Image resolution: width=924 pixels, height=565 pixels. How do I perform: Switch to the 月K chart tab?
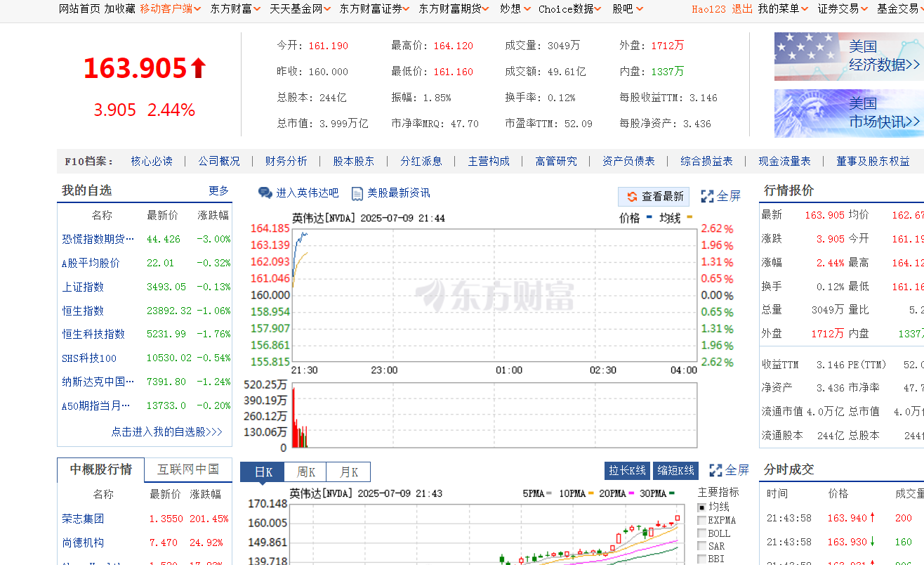tap(349, 472)
